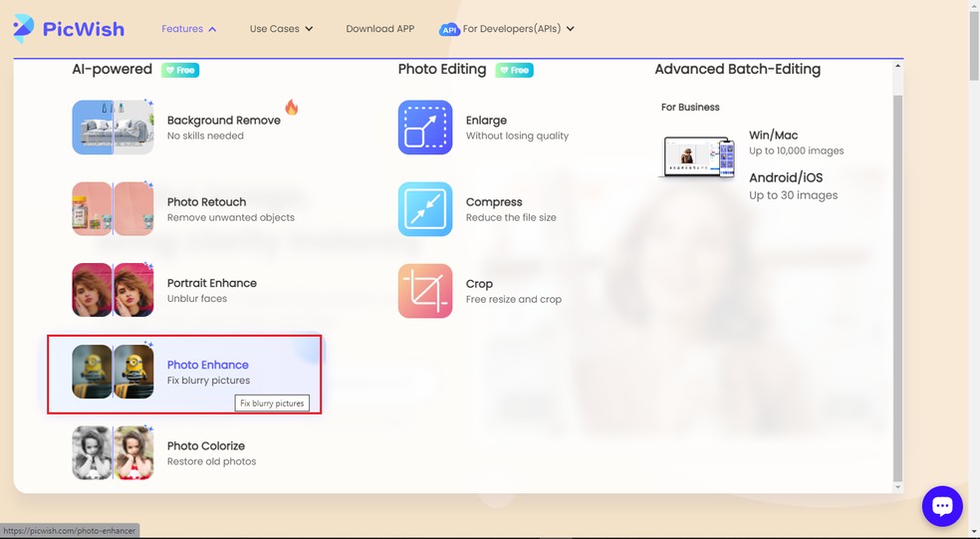Click the PicWish brand name text
980x539 pixels.
pos(83,29)
